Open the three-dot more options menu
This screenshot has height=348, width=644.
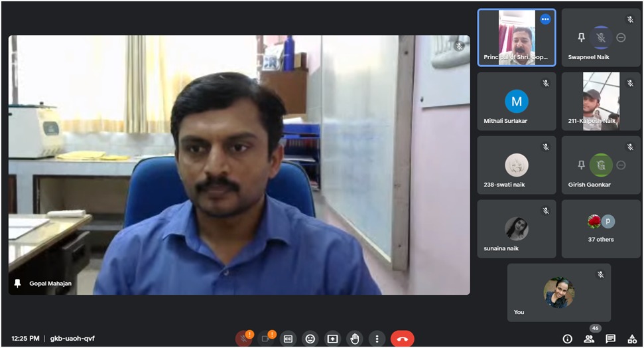377,339
